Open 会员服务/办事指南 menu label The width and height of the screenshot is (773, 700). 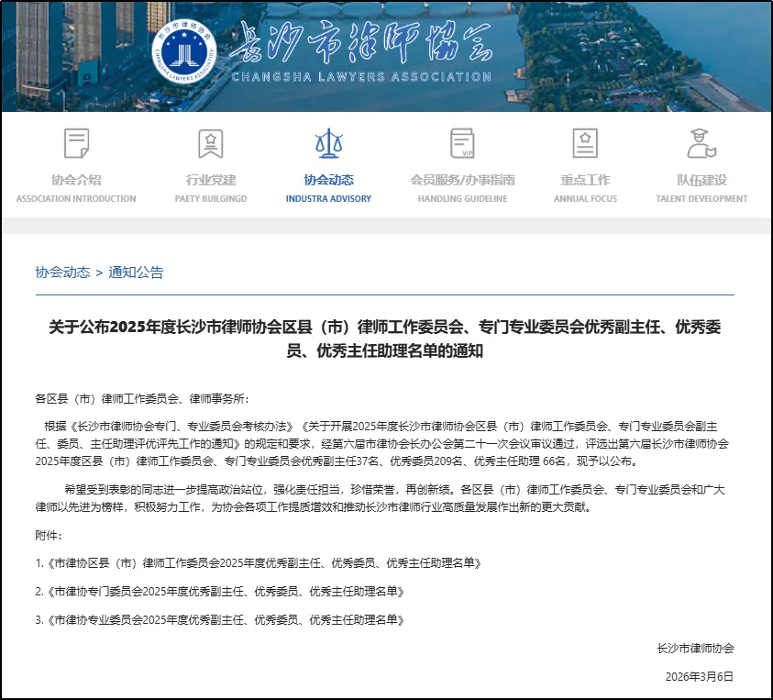coord(462,180)
